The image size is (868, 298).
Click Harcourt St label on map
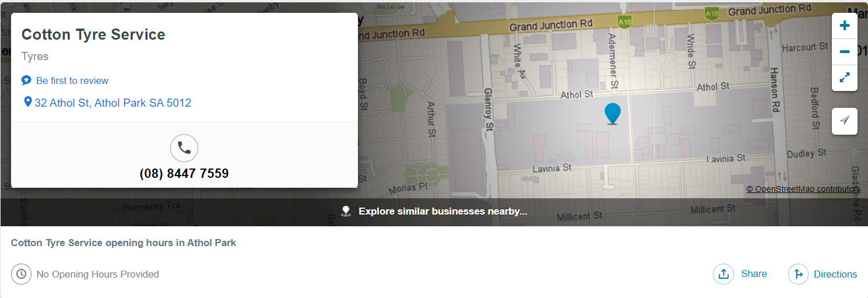tap(806, 47)
